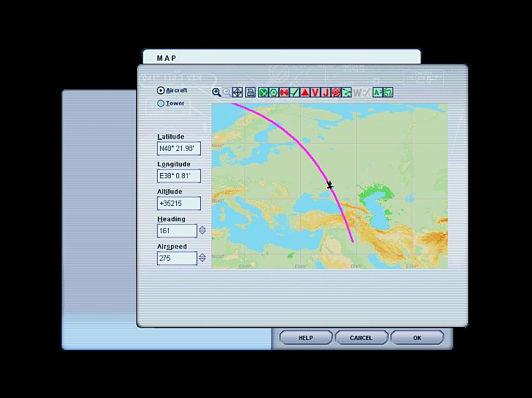This screenshot has width=532, height=398.
Task: Decrease the Airspeed value with down arrow
Action: (203, 261)
